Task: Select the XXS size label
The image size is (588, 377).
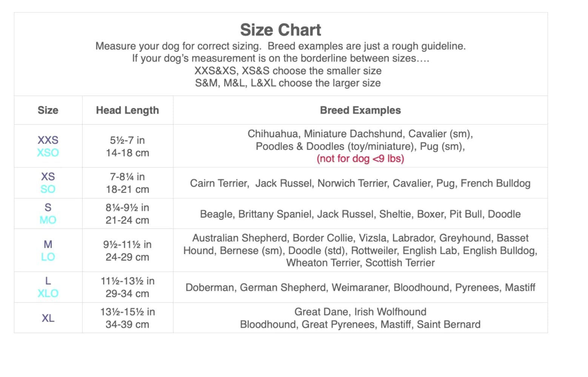Action: click(48, 140)
